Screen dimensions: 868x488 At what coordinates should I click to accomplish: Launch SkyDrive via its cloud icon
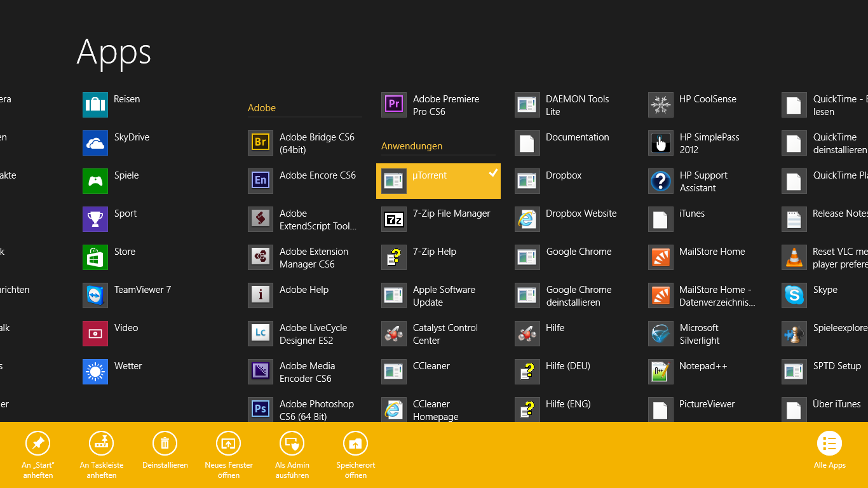[x=95, y=143]
